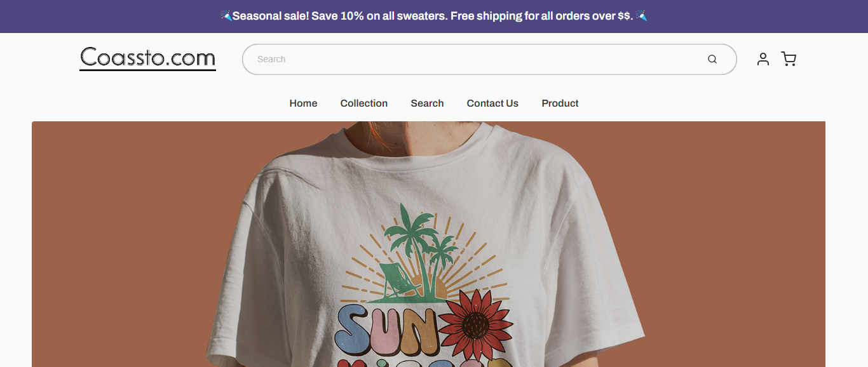868x367 pixels.
Task: Click the party popper emoji before 'Seasonal sale'
Action: 226,16
